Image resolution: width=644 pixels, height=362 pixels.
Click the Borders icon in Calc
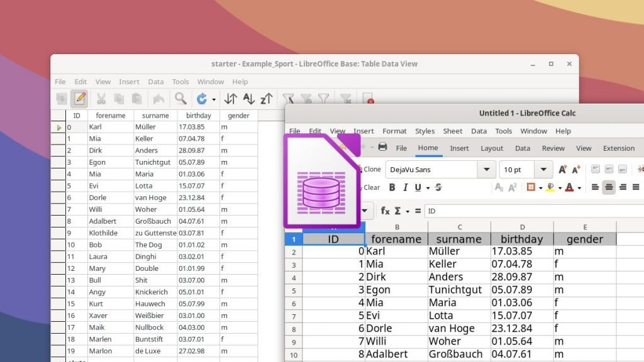pos(531,187)
